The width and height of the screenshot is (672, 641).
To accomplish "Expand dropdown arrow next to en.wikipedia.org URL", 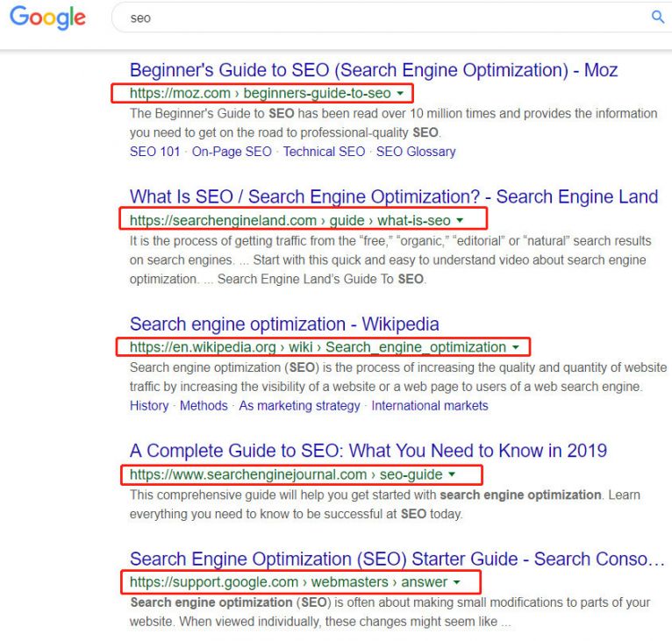I will point(516,347).
